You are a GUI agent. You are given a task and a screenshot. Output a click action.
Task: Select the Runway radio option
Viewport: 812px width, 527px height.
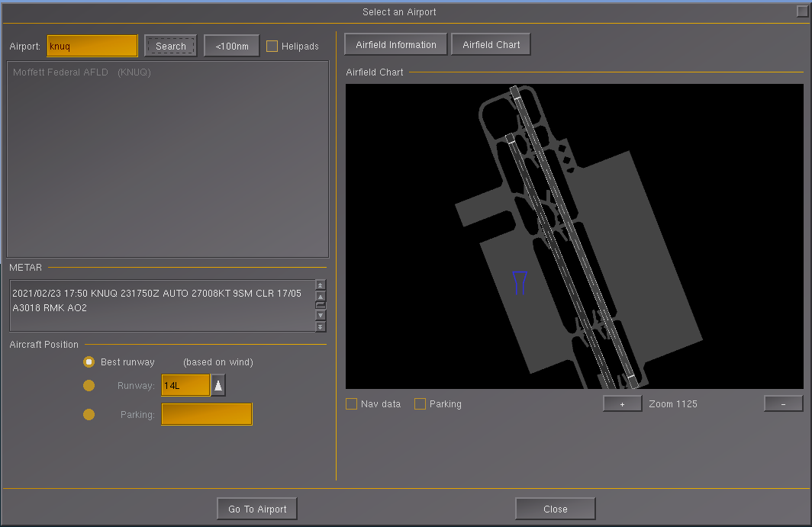click(89, 386)
